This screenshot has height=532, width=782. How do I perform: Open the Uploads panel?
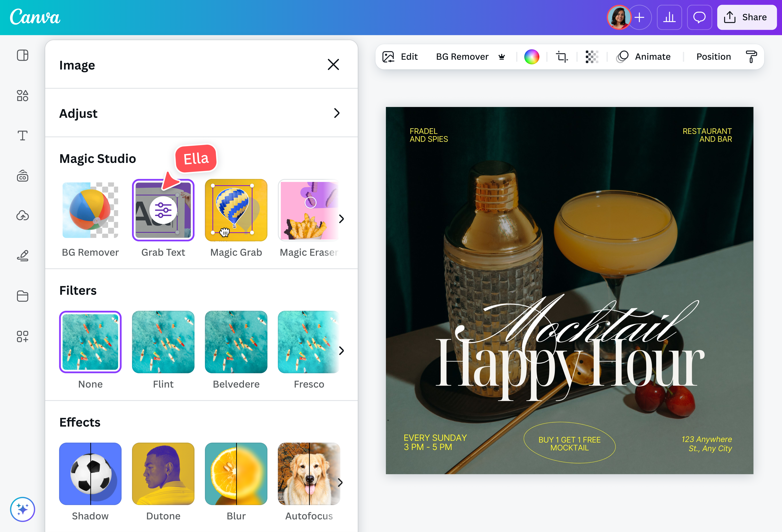(23, 216)
